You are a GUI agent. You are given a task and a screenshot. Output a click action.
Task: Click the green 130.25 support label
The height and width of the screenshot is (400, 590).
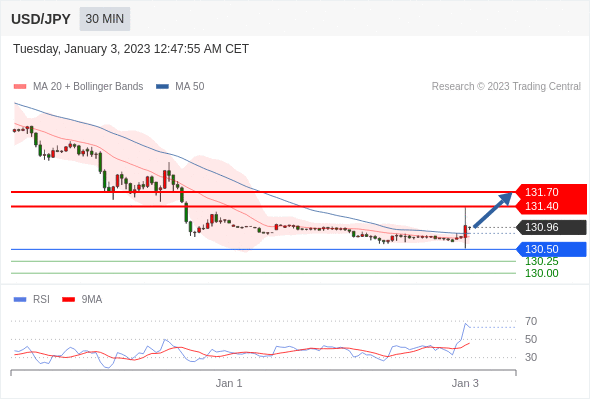[x=542, y=262]
